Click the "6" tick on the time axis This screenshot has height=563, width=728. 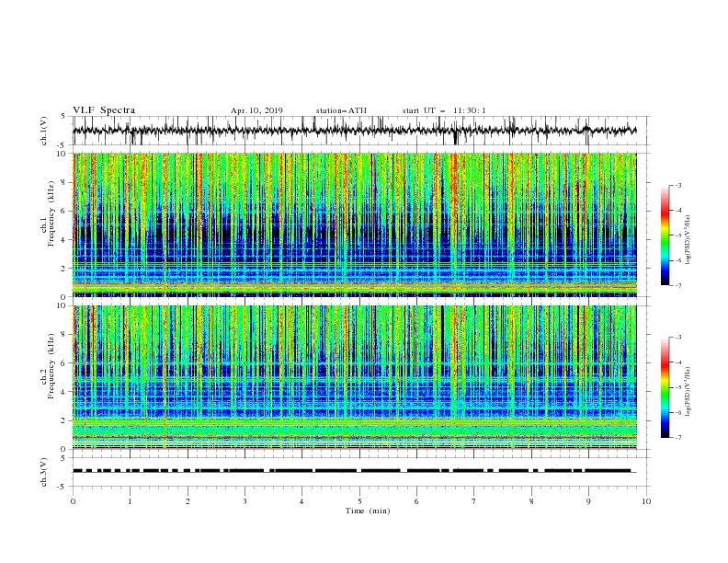coord(416,501)
